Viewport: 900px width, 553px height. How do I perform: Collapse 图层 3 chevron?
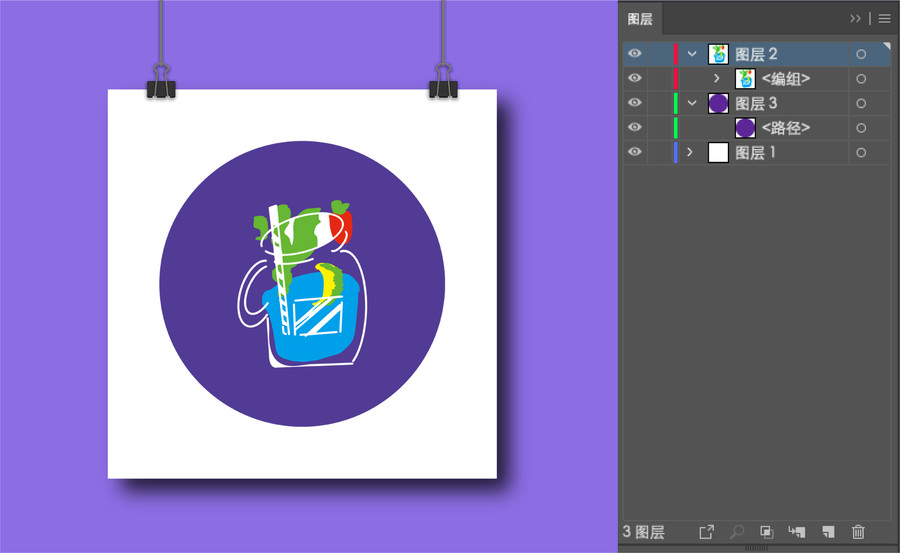point(692,103)
